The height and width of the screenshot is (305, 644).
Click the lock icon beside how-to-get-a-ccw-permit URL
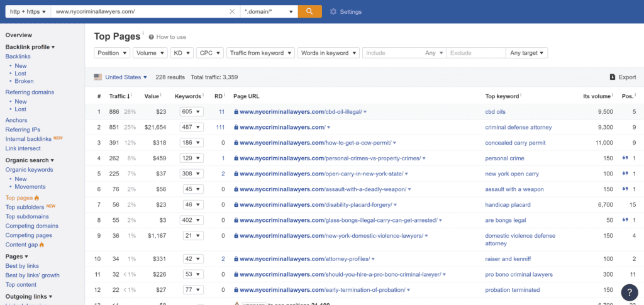[236, 143]
